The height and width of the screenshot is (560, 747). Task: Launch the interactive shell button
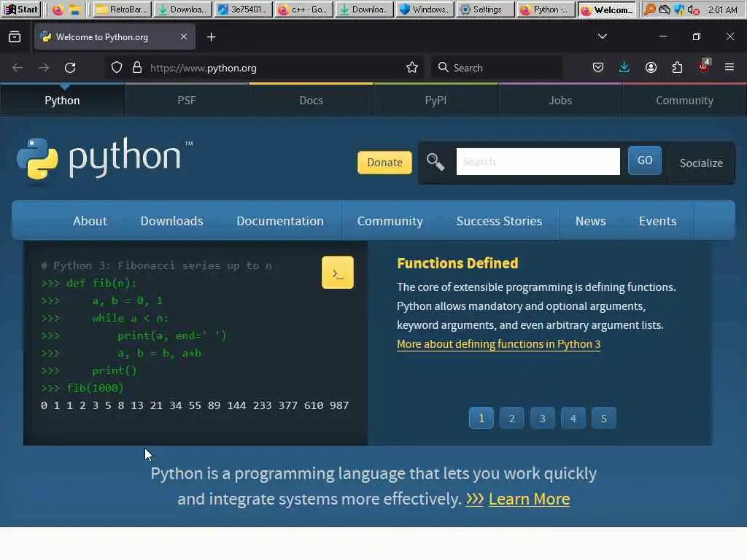click(x=338, y=273)
